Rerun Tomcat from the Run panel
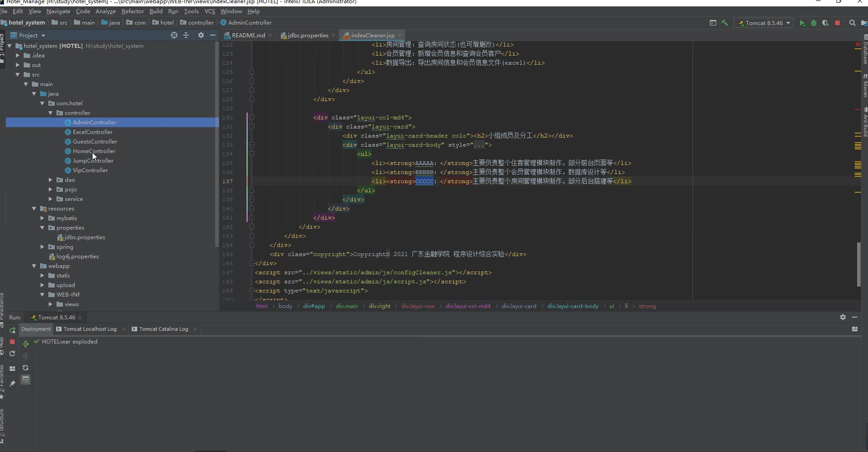Image resolution: width=868 pixels, height=452 pixels. (12, 330)
